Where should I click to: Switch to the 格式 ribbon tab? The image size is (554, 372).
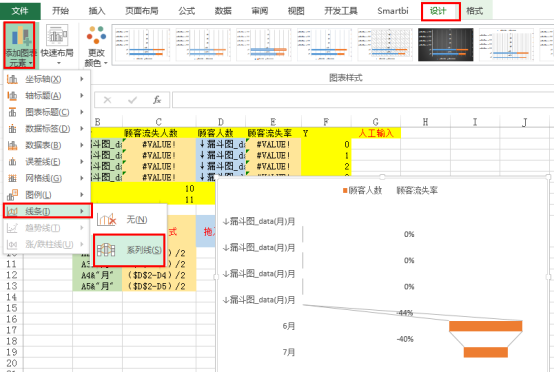(474, 11)
